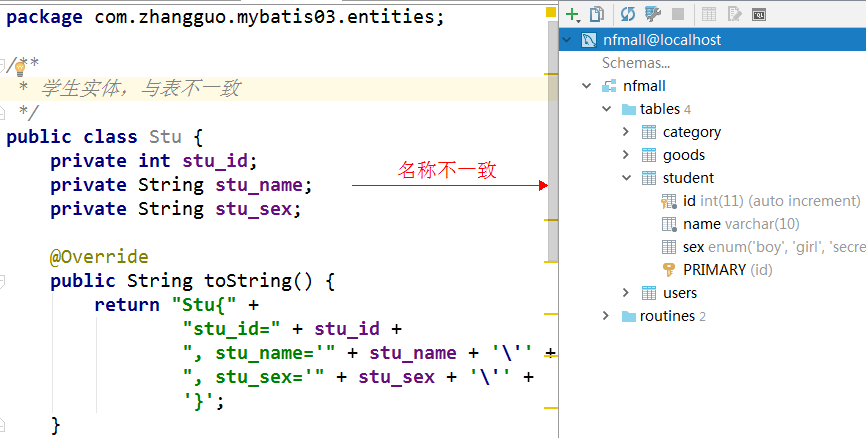Expand the users table
The height and width of the screenshot is (438, 866).
click(x=626, y=292)
